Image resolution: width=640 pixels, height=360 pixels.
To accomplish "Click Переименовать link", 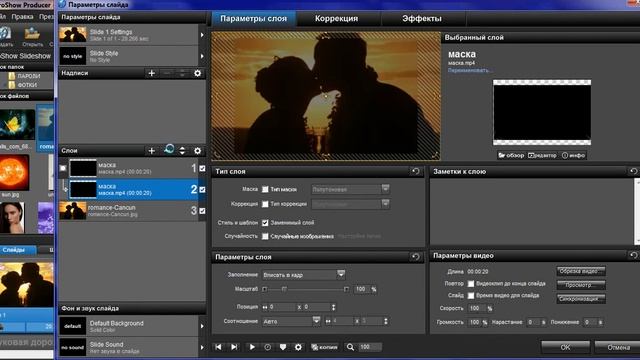I will point(469,70).
